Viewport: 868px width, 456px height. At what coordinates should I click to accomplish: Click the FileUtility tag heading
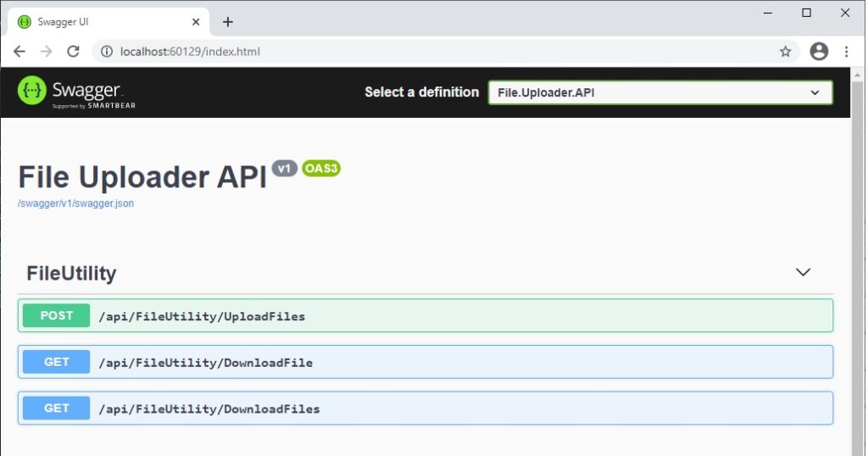tap(71, 274)
